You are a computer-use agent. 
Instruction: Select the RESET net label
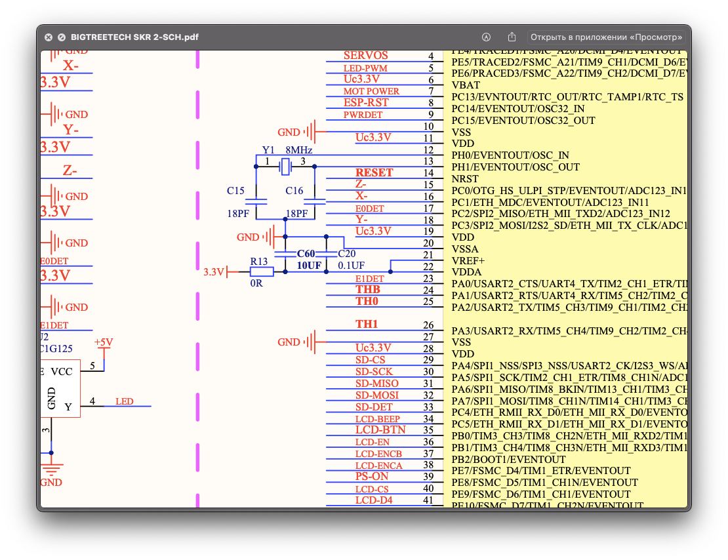[374, 173]
